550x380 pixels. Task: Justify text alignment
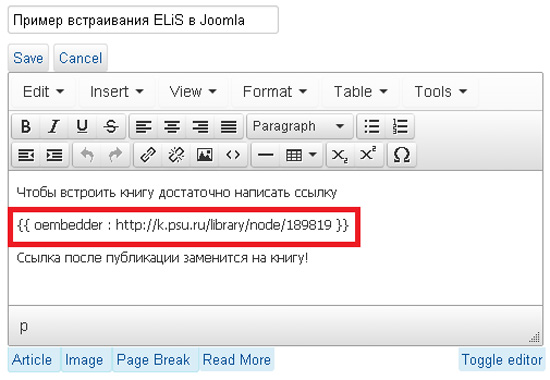tap(229, 126)
